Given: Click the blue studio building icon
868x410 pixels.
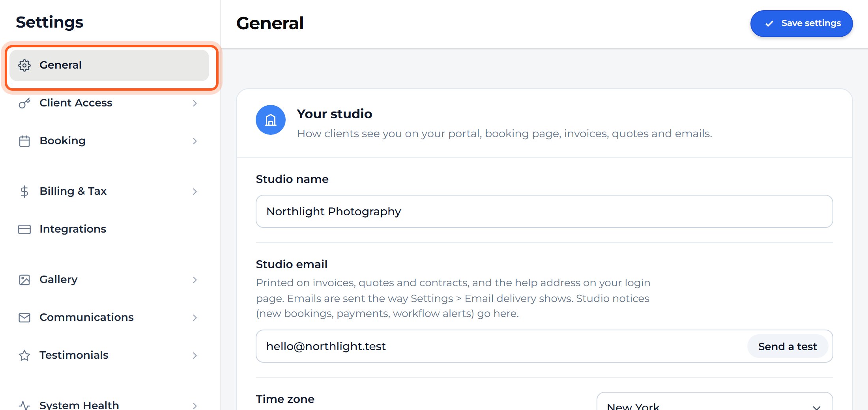Looking at the screenshot, I should point(271,120).
